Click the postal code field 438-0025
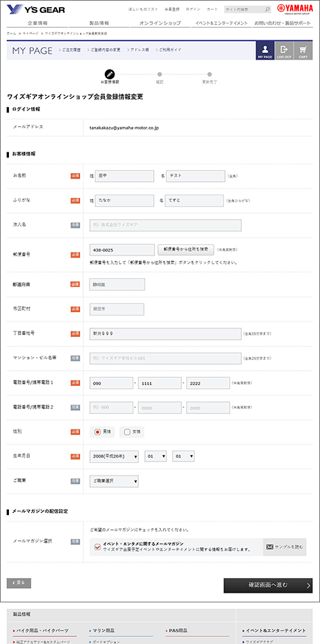The height and width of the screenshot is (644, 320). (x=122, y=250)
